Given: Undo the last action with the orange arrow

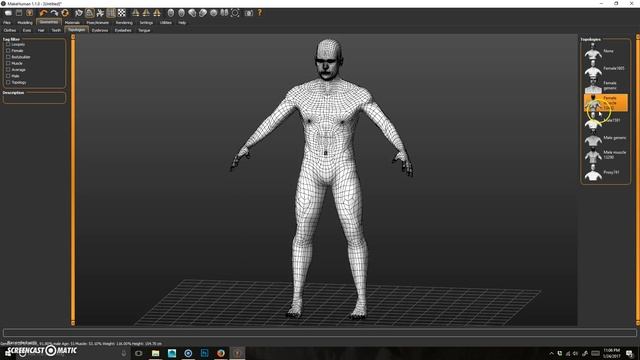Looking at the screenshot, I should pyautogui.click(x=43, y=13).
